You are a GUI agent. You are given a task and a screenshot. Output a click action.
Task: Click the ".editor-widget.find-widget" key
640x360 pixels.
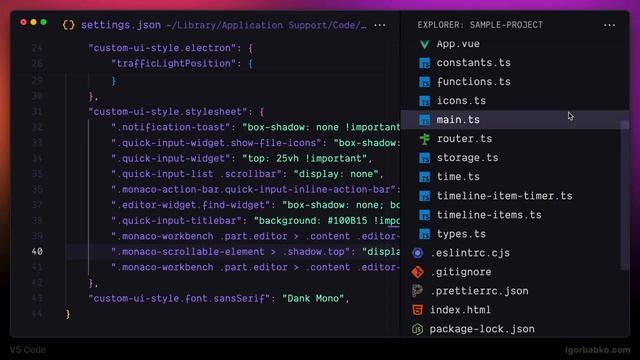(x=191, y=205)
